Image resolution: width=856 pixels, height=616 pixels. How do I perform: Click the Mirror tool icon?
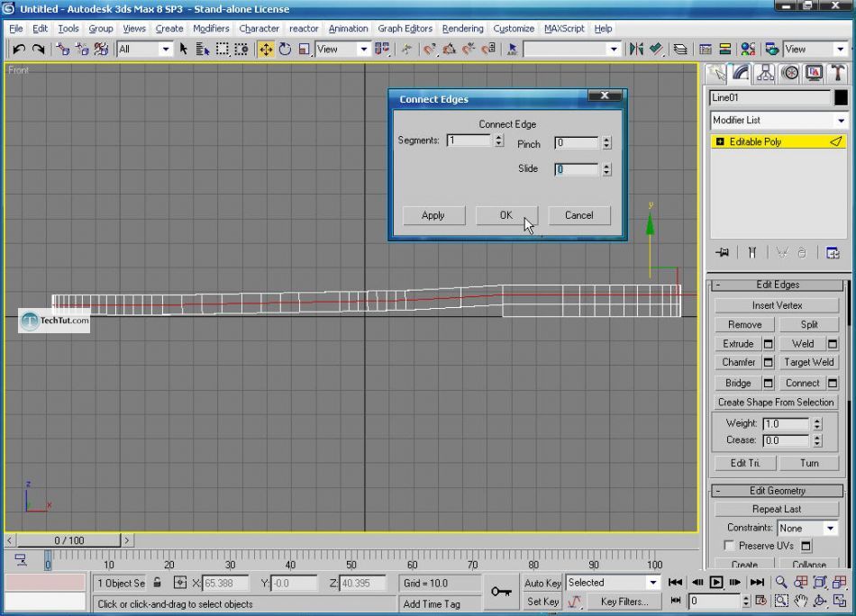637,50
